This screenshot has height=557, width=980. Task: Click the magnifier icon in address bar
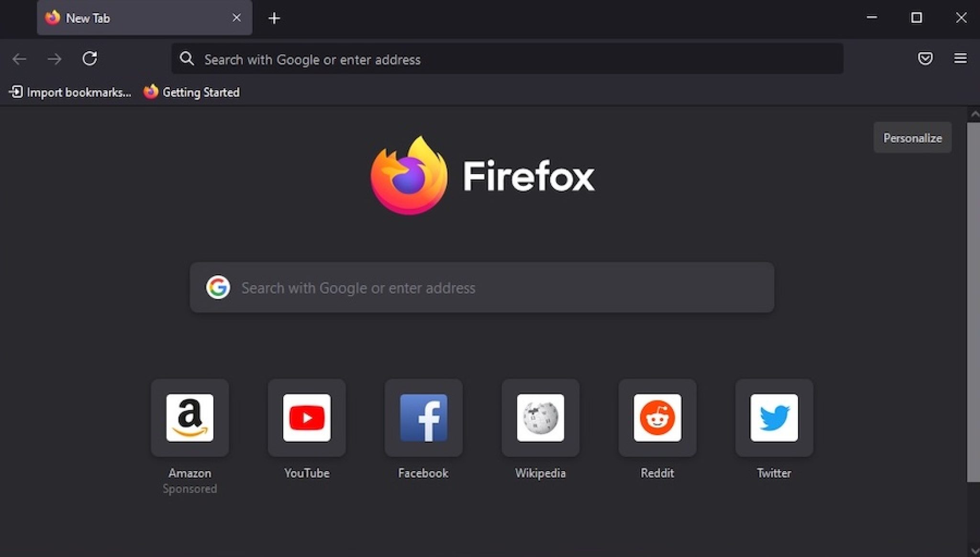(x=187, y=59)
